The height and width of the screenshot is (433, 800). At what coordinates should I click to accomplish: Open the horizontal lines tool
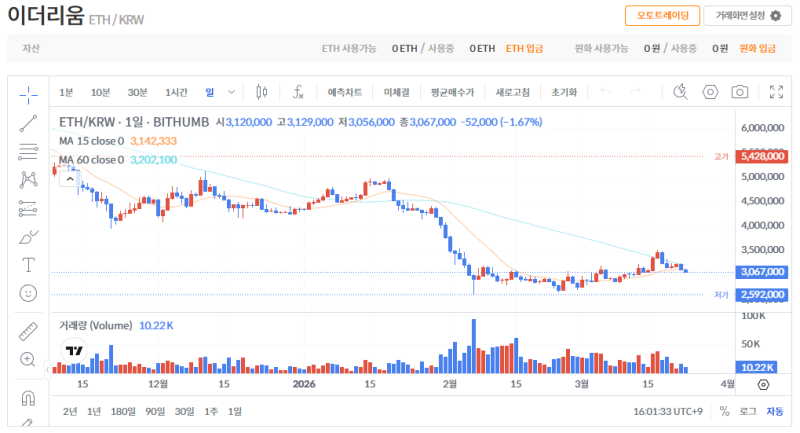[x=29, y=151]
